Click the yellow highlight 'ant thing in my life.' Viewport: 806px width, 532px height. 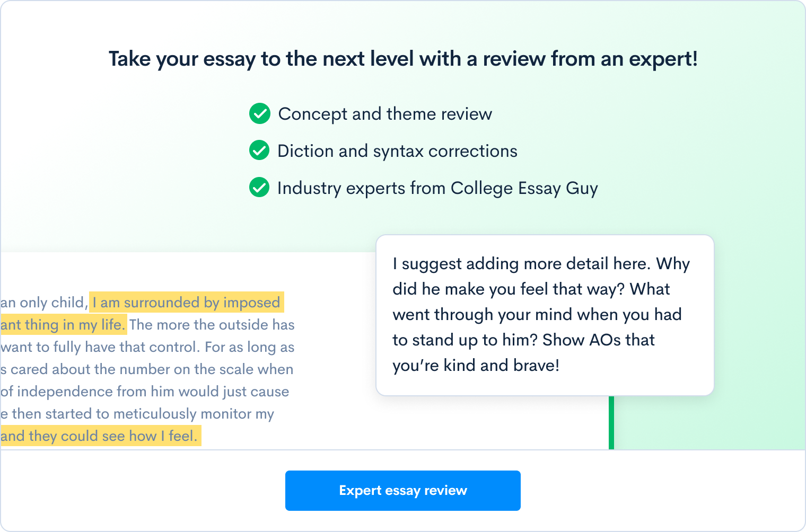coord(63,324)
